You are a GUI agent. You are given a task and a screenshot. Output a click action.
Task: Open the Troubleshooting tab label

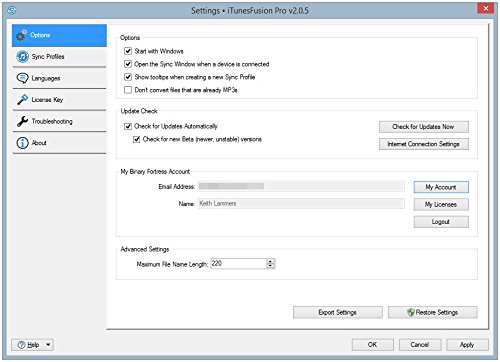point(52,121)
